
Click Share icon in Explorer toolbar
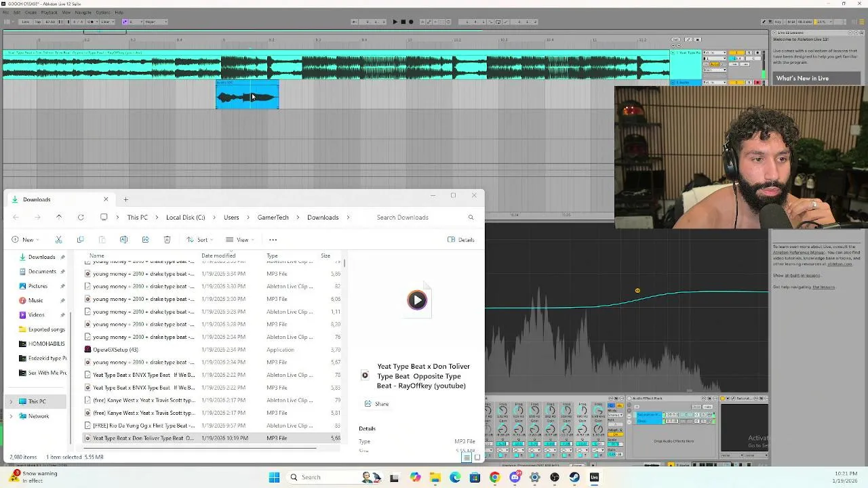coord(145,239)
